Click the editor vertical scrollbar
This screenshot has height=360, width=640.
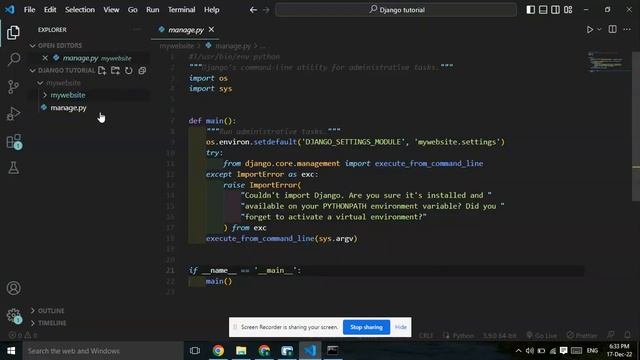tap(636, 127)
